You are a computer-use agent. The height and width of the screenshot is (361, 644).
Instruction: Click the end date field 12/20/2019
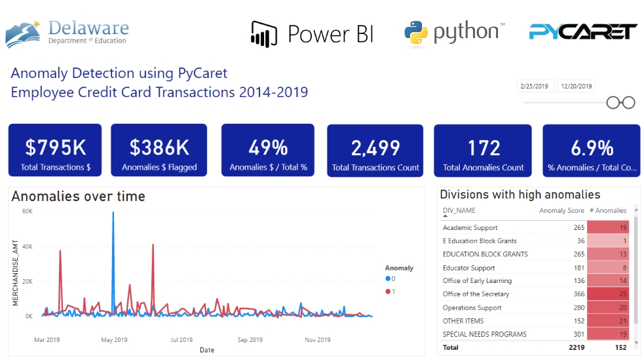point(576,86)
